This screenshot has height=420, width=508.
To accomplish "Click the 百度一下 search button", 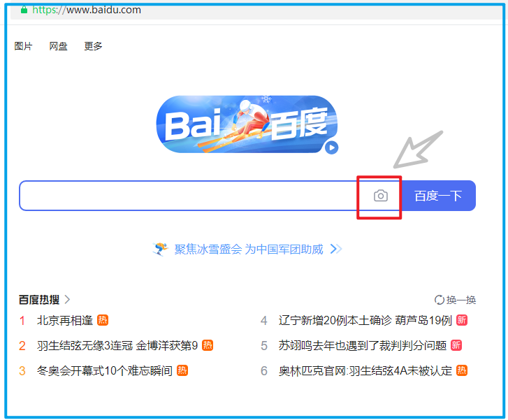I will tap(438, 196).
